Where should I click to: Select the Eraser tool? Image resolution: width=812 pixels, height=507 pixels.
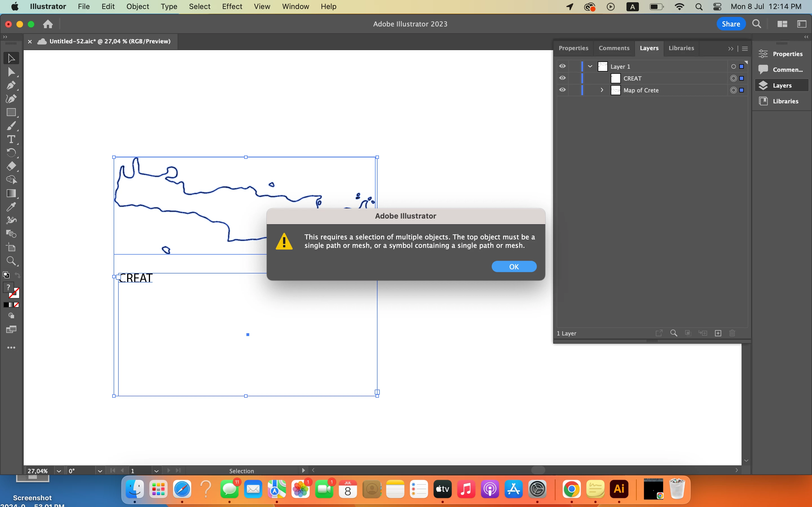coord(11,166)
